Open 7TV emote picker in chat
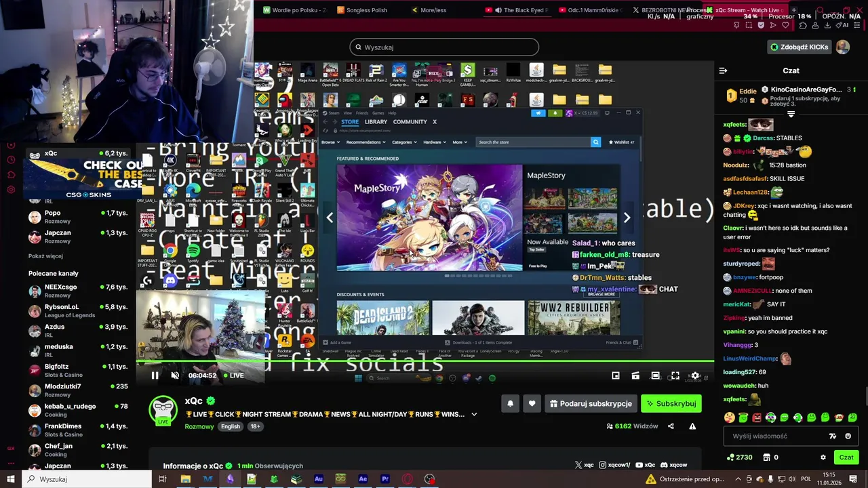868x488 pixels. (x=833, y=436)
